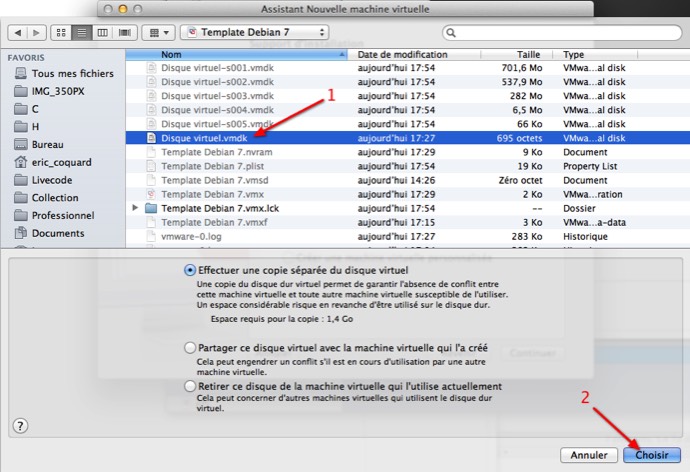The width and height of the screenshot is (690, 472).
Task: Open the help question mark button
Action: (21, 425)
